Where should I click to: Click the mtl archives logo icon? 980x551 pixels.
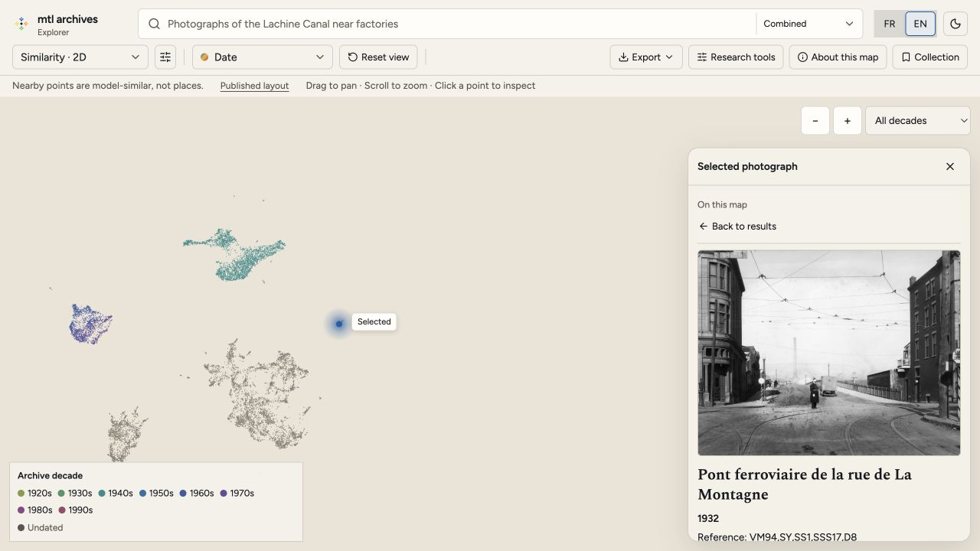pos(21,24)
